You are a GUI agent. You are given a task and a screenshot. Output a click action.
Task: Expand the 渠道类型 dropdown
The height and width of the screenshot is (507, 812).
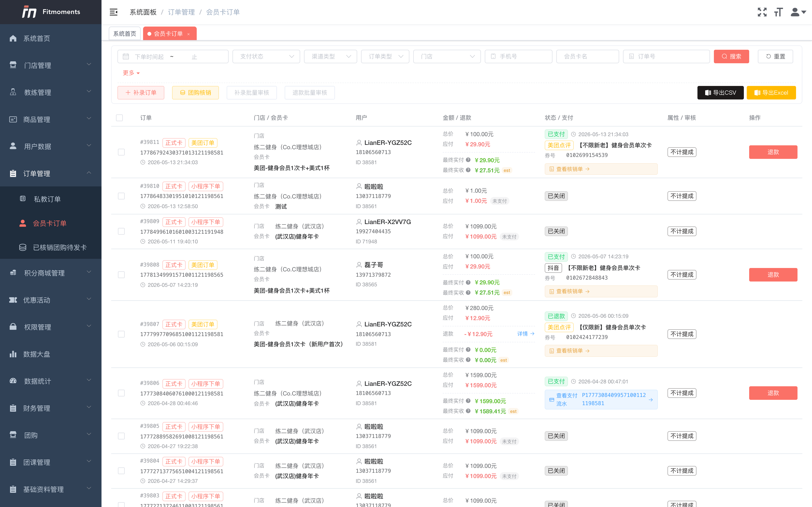pos(331,56)
